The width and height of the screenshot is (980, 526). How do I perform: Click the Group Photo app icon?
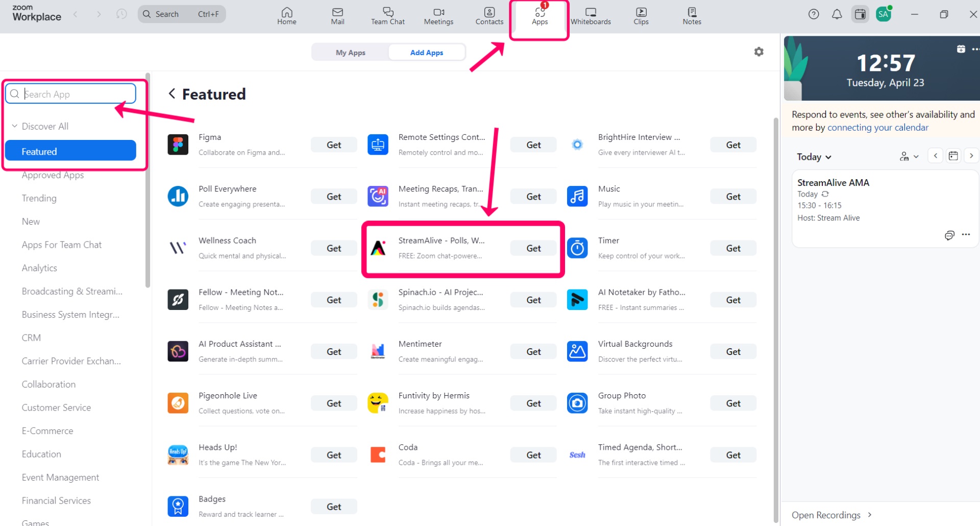(x=577, y=403)
